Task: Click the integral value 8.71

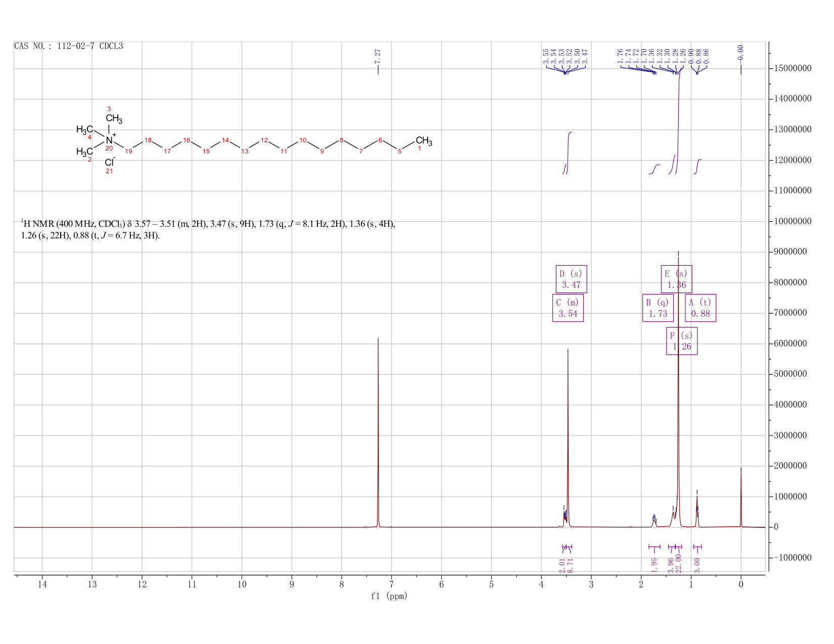Action: (571, 566)
